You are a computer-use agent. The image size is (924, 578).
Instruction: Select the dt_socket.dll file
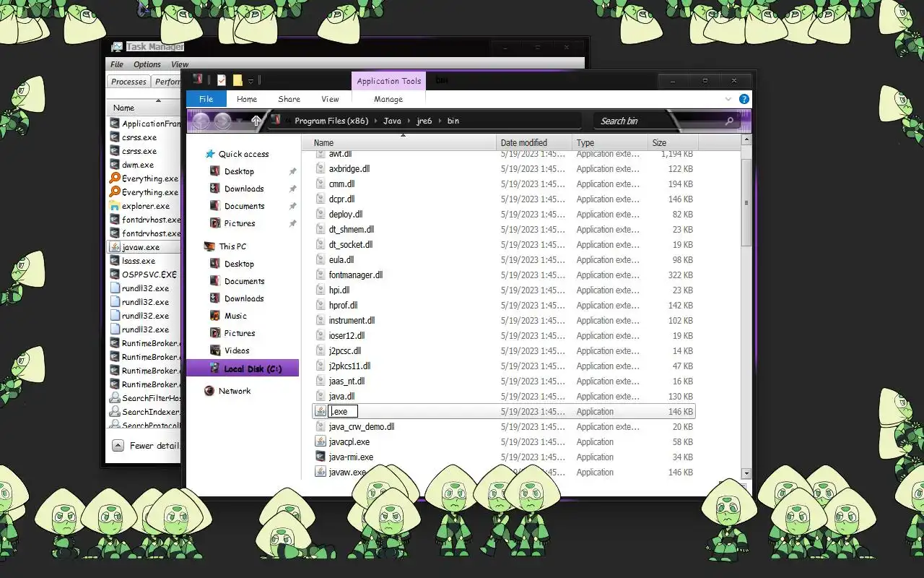(350, 244)
